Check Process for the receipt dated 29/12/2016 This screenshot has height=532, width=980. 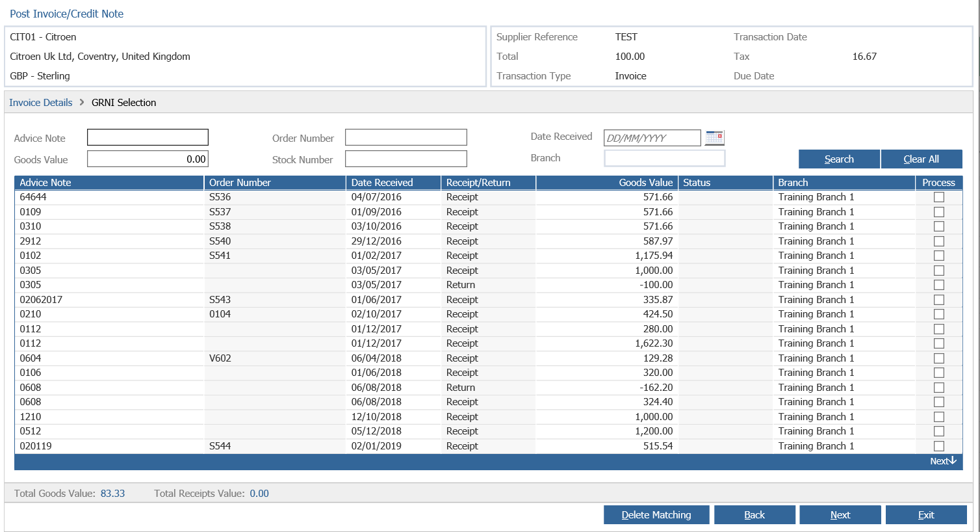939,241
